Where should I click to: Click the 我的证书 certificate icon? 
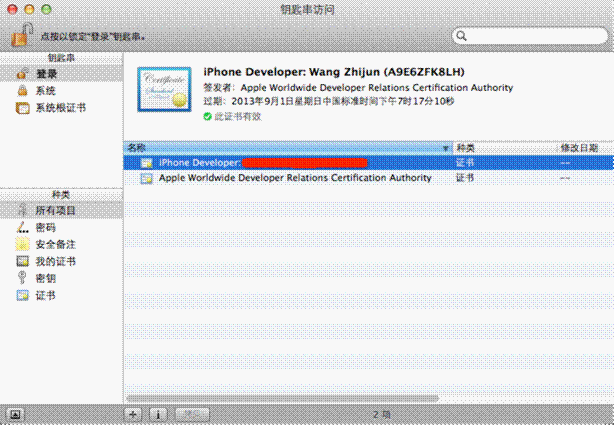click(22, 261)
